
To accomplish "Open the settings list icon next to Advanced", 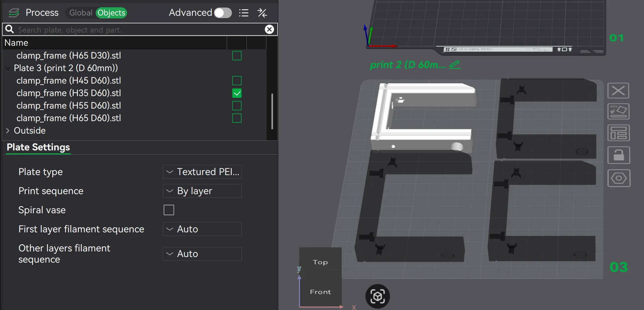I will coord(243,13).
